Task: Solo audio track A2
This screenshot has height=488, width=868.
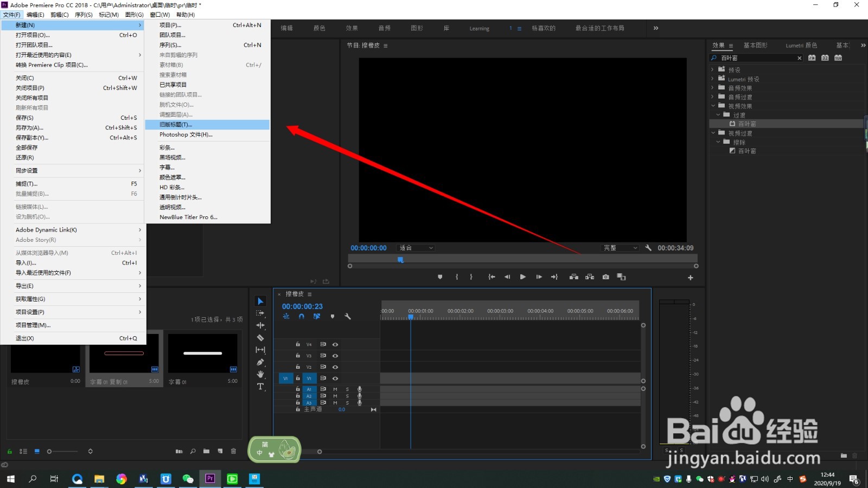Action: (347, 396)
